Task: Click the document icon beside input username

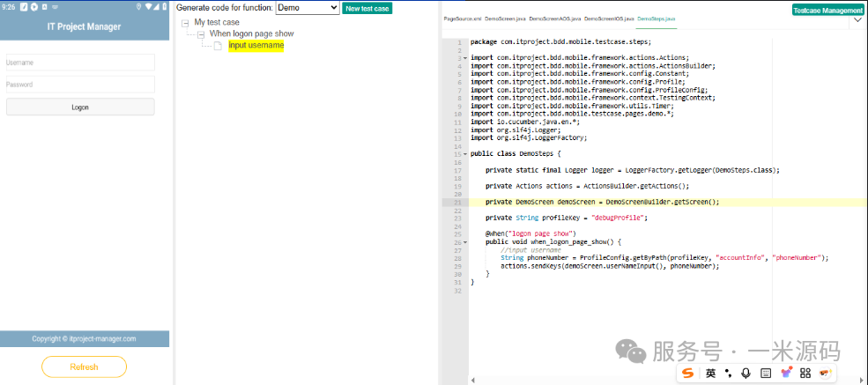Action: coord(218,45)
